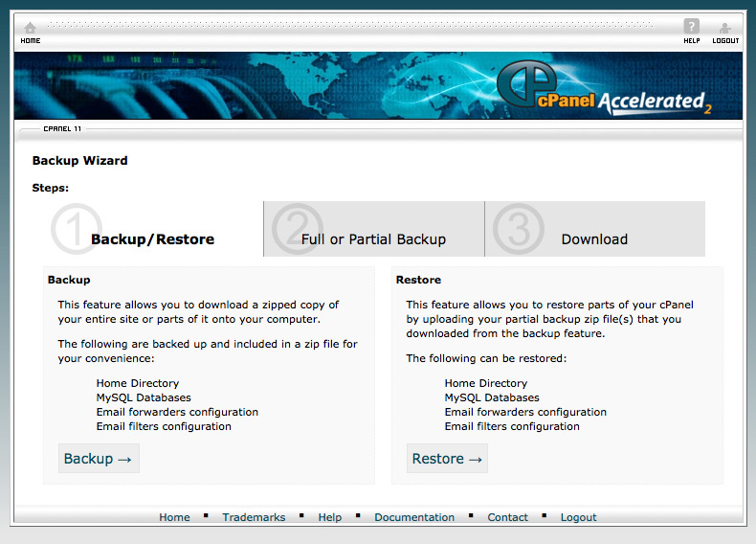Open the Trademarks footer link

[x=254, y=517]
